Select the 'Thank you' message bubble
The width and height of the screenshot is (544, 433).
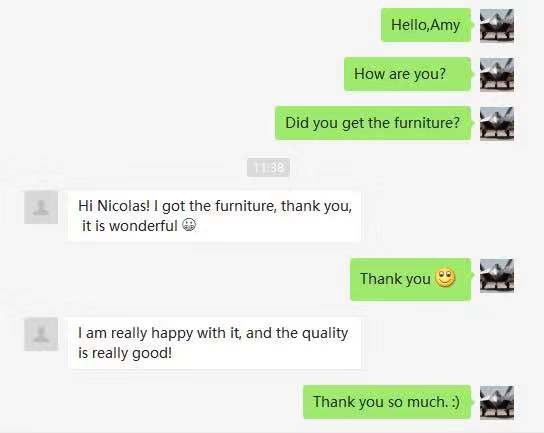coord(410,279)
